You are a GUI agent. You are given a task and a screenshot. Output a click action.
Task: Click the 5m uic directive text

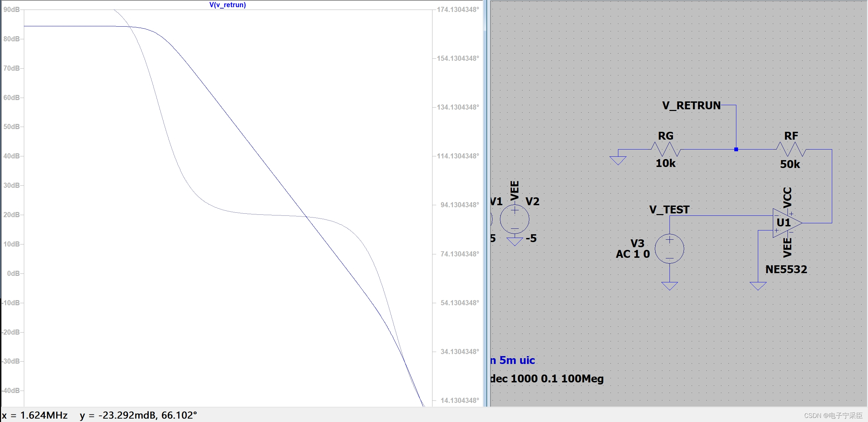click(513, 360)
